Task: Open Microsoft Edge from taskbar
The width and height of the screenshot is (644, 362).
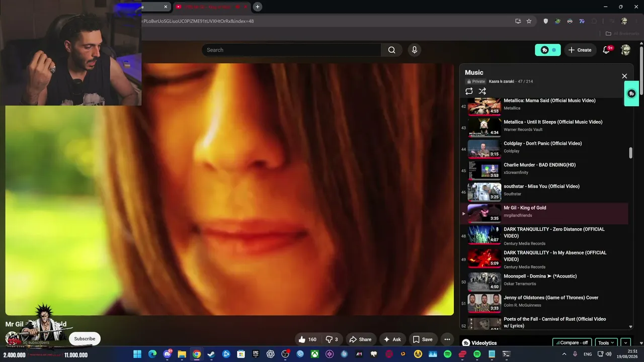Action: click(x=152, y=354)
